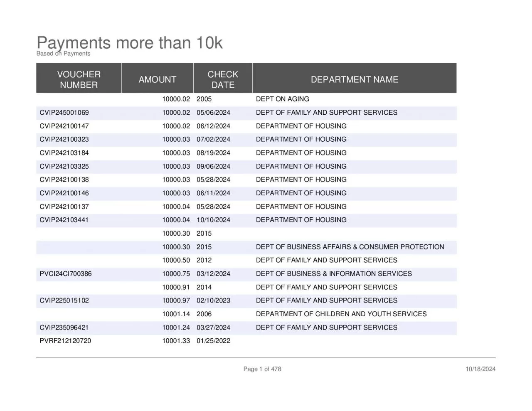Click check date 03/12/2024

[x=213, y=274]
